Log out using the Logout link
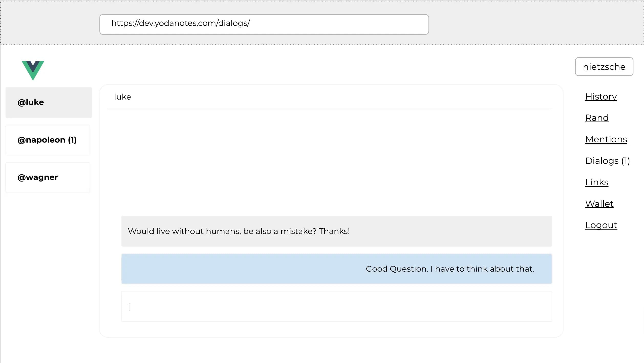The width and height of the screenshot is (644, 363). (601, 225)
